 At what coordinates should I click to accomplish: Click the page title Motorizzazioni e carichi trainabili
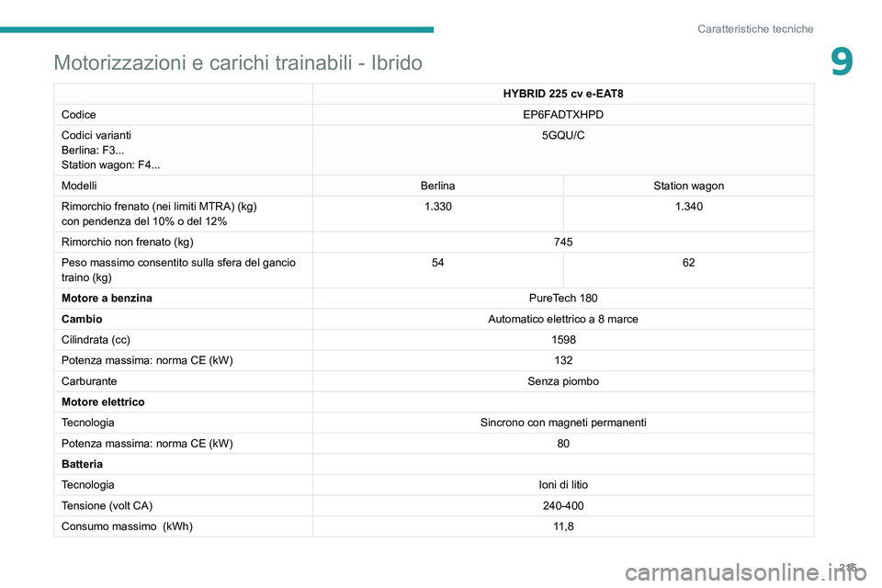click(x=238, y=62)
